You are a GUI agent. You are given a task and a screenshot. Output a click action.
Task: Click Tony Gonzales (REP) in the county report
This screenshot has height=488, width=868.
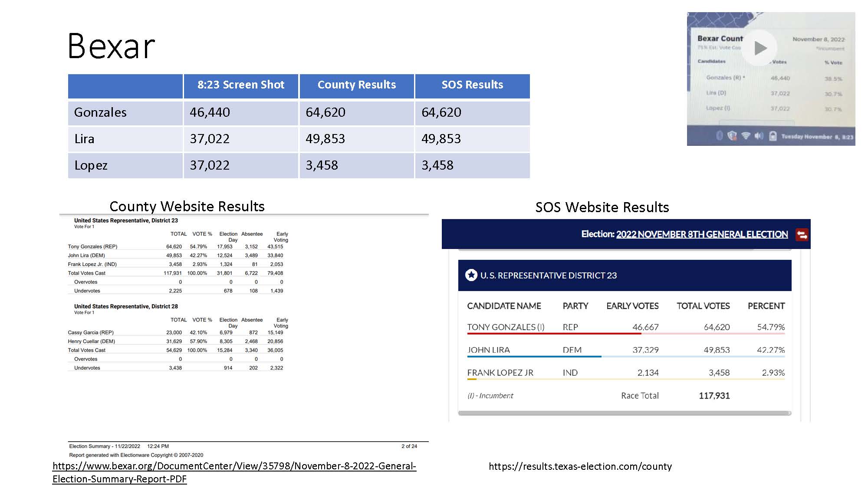pyautogui.click(x=92, y=246)
